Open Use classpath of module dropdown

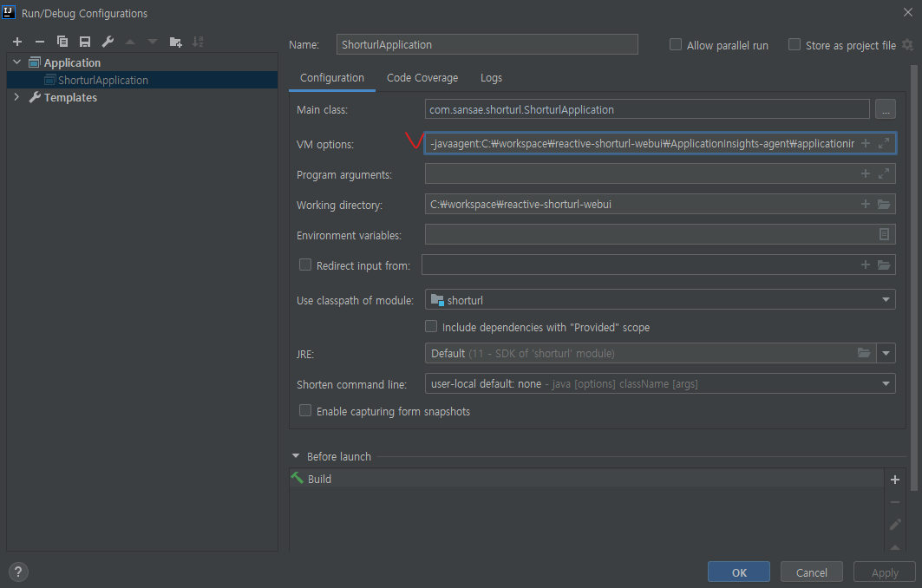coord(659,300)
